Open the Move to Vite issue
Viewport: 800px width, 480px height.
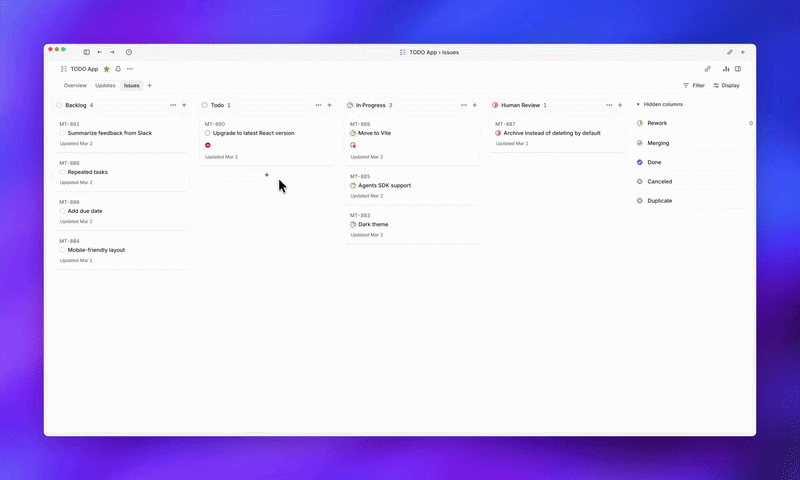(412, 140)
